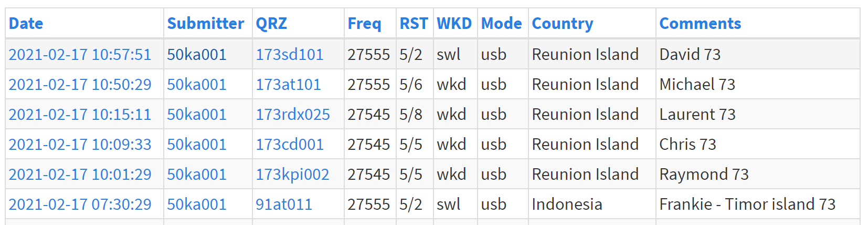Sort by Country column header
This screenshot has height=225, width=868.
tap(563, 24)
